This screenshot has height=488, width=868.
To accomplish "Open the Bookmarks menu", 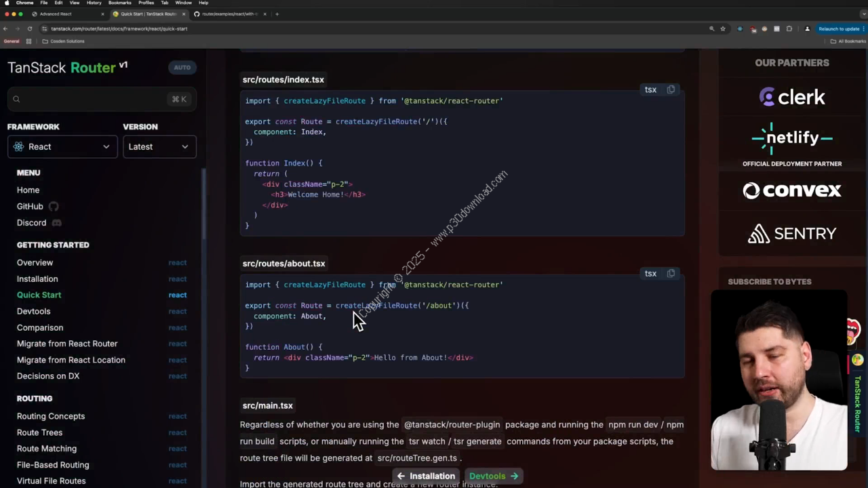I will click(x=119, y=3).
